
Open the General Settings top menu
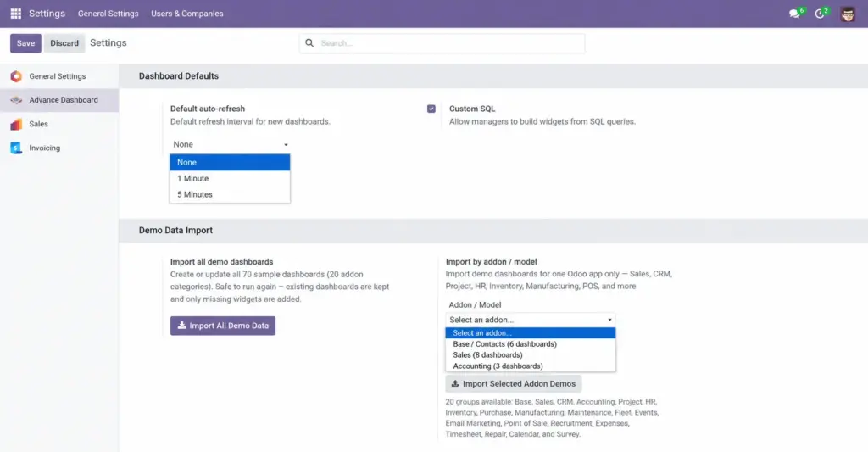click(x=108, y=14)
